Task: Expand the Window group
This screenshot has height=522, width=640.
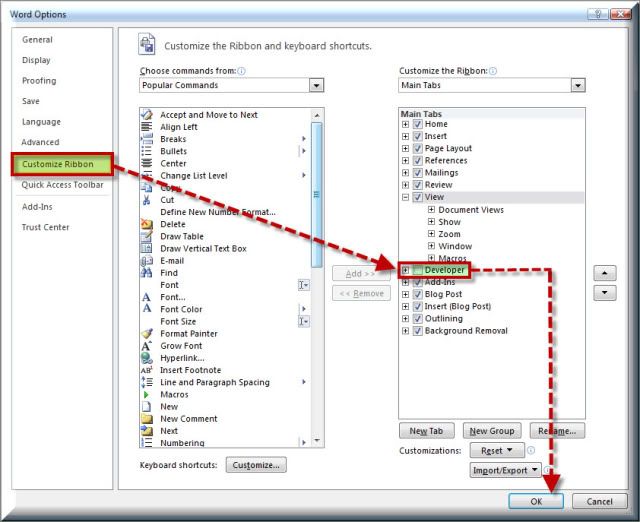Action: 431,246
